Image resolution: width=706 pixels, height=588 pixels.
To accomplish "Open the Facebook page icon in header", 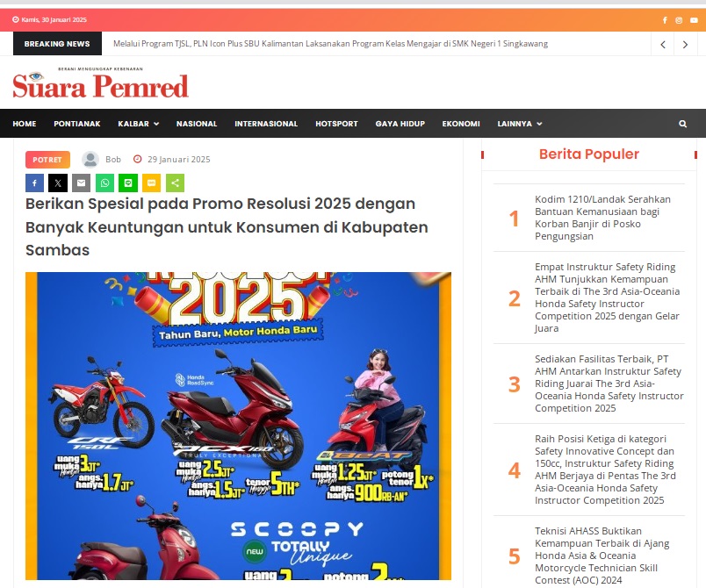I will [x=665, y=20].
